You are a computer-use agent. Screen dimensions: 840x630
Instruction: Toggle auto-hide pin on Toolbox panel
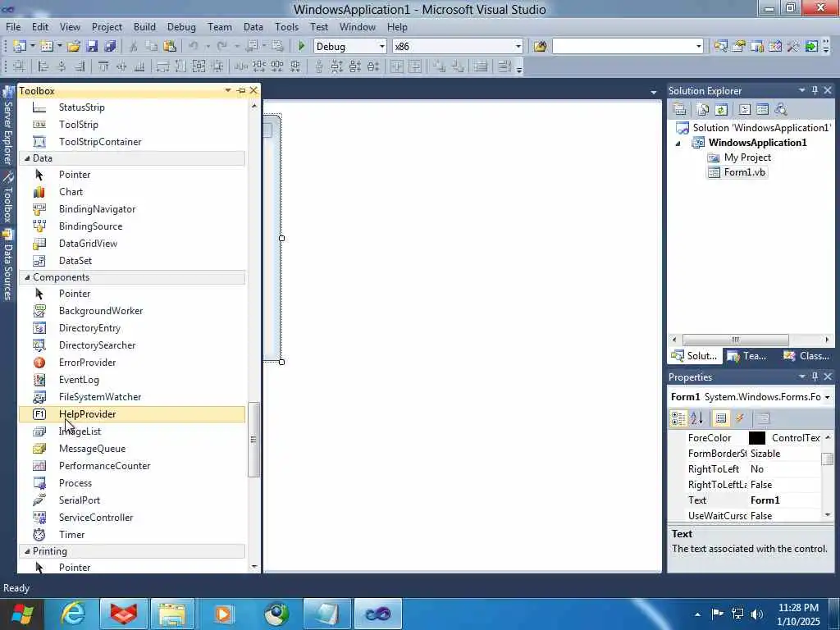[x=241, y=90]
